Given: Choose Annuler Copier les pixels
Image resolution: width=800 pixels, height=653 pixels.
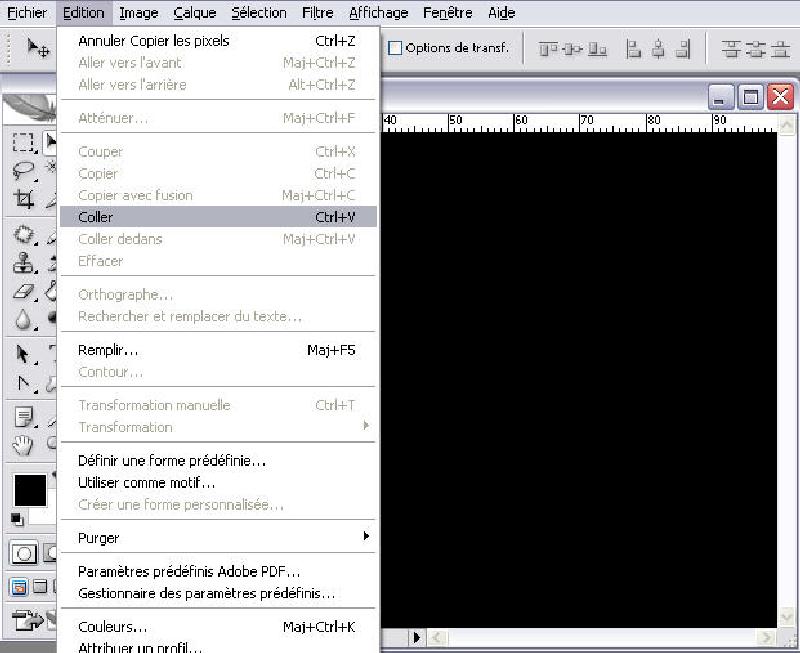Looking at the screenshot, I should tap(218, 41).
